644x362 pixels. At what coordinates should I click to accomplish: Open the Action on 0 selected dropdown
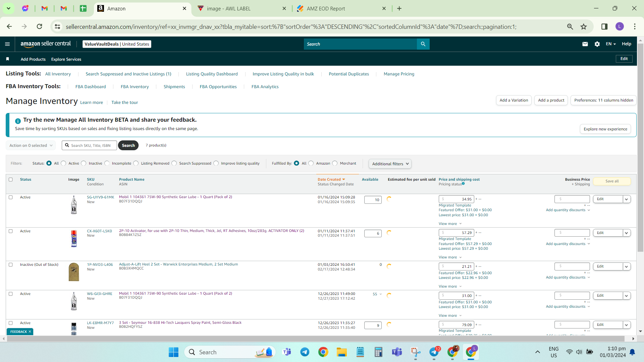coord(31,145)
